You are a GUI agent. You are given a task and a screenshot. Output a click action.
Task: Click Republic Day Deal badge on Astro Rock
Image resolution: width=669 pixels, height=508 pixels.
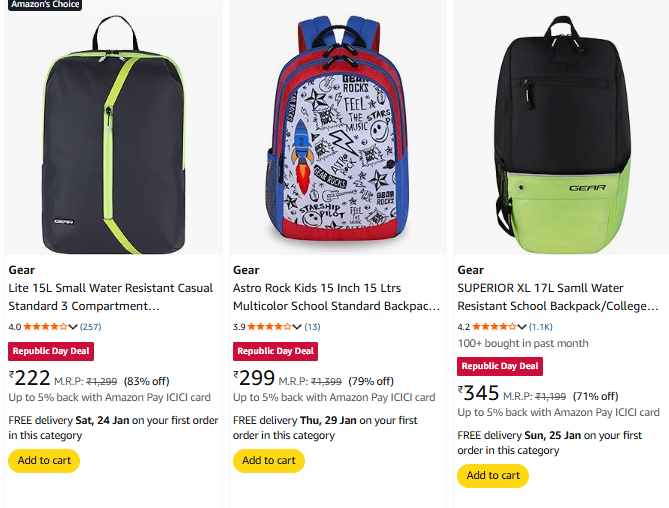[x=275, y=351]
